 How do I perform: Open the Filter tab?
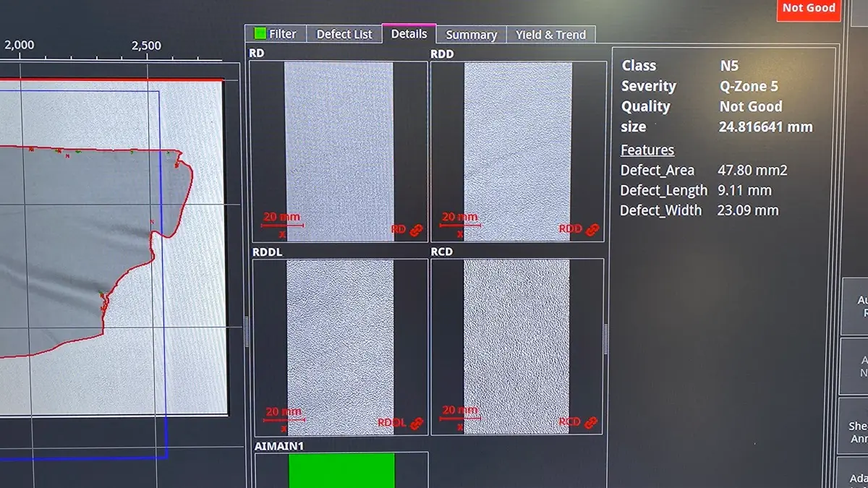pyautogui.click(x=276, y=34)
